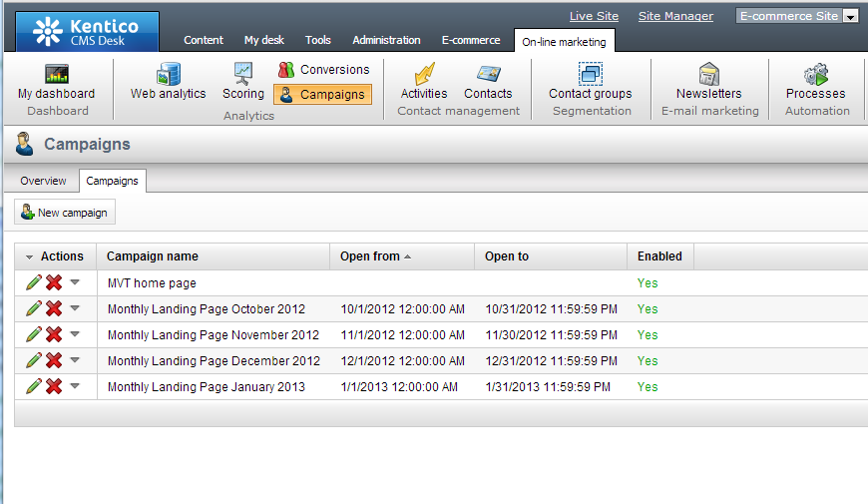Open Contact groups icon
This screenshot has height=504, width=868.
(591, 74)
